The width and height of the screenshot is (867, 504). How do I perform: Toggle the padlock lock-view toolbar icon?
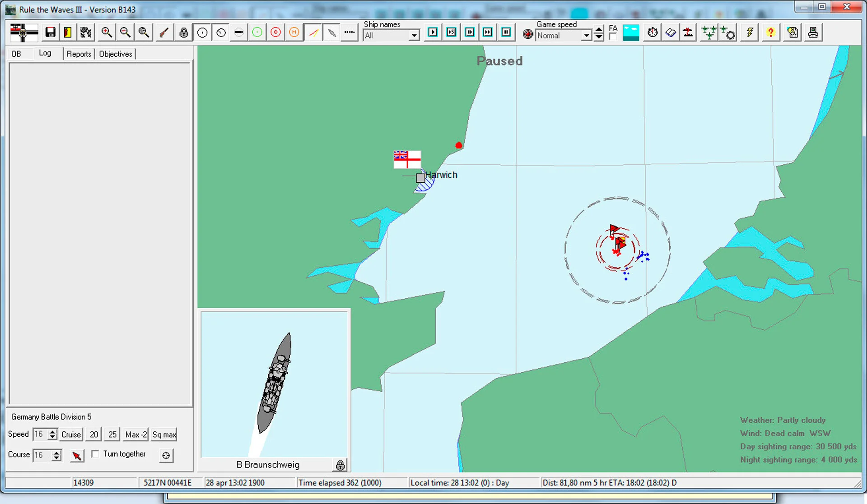pos(184,32)
